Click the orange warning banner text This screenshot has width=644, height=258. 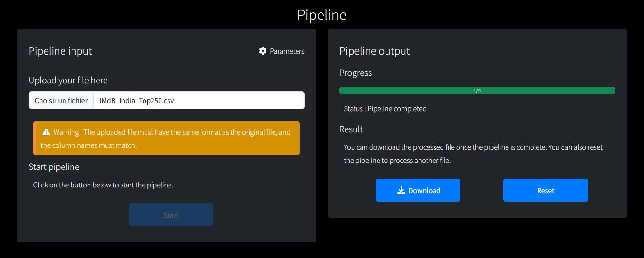coord(166,139)
